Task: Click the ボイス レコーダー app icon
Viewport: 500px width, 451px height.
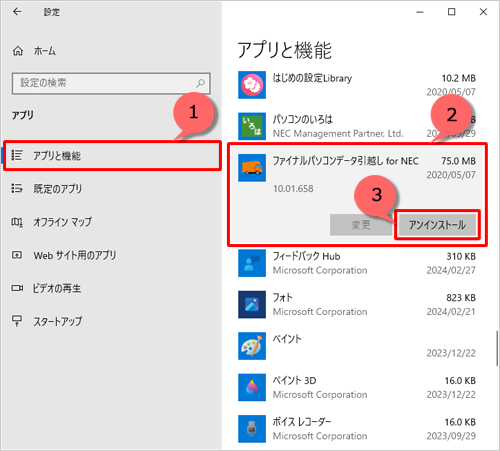Action: pos(252,429)
